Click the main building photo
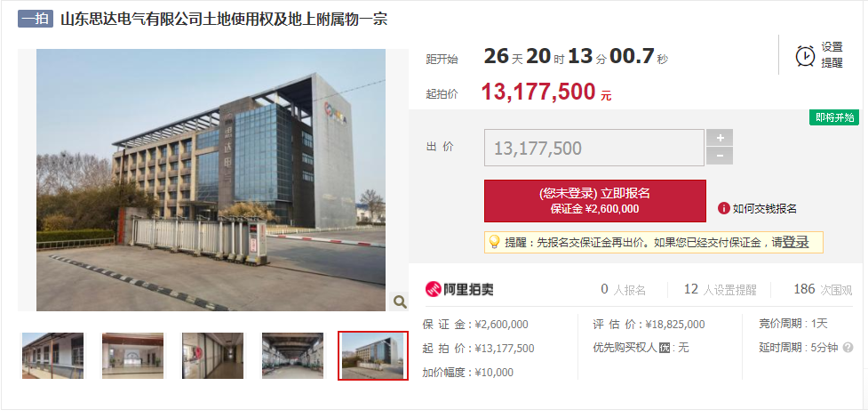Screen dimensions: 868x418 [x=211, y=181]
